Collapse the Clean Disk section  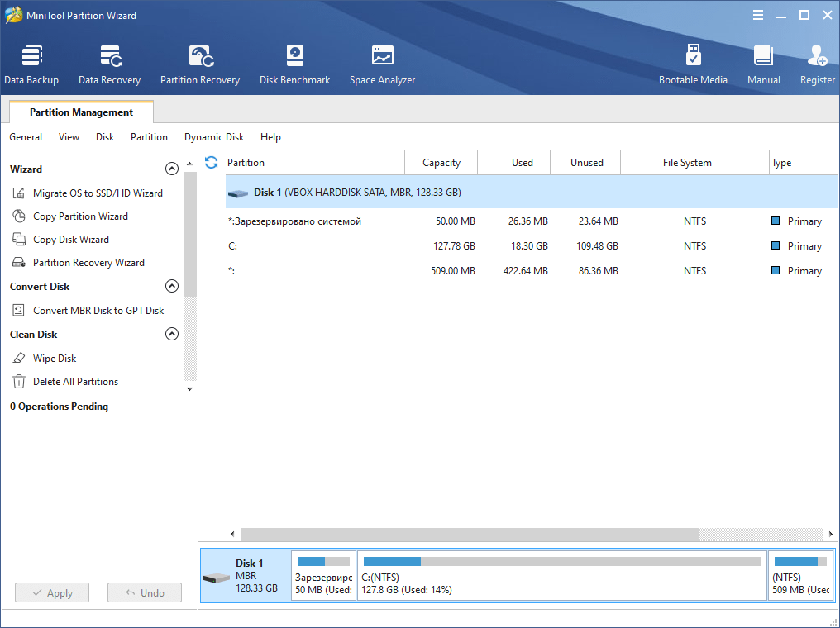tap(171, 334)
